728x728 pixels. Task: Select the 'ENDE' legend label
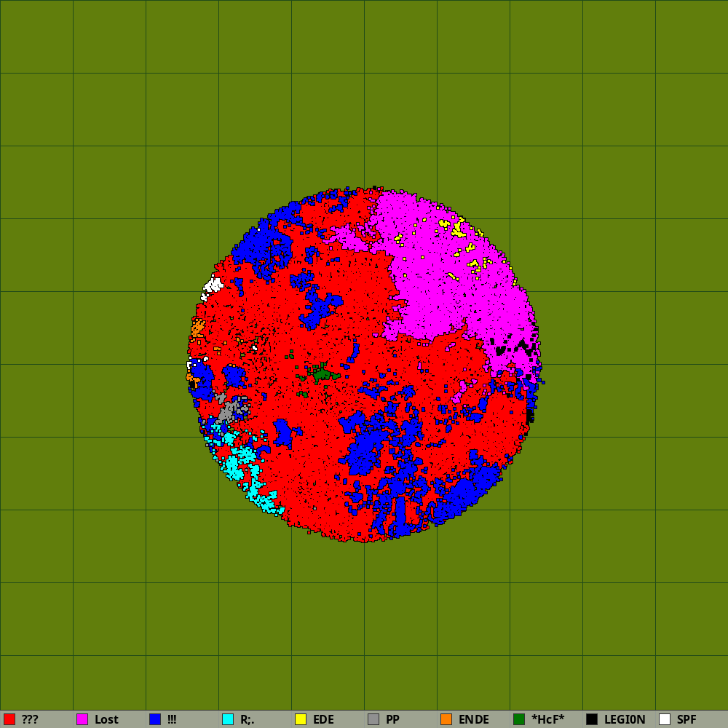coord(474,719)
